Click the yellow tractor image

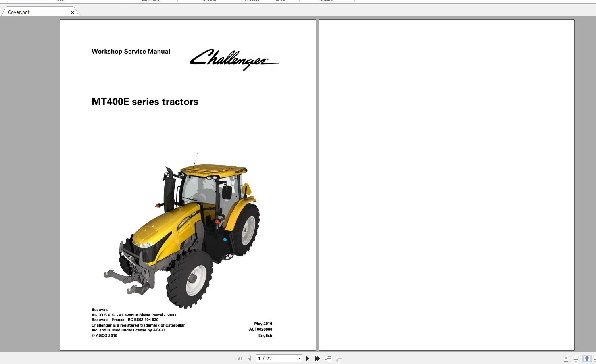[x=181, y=232]
